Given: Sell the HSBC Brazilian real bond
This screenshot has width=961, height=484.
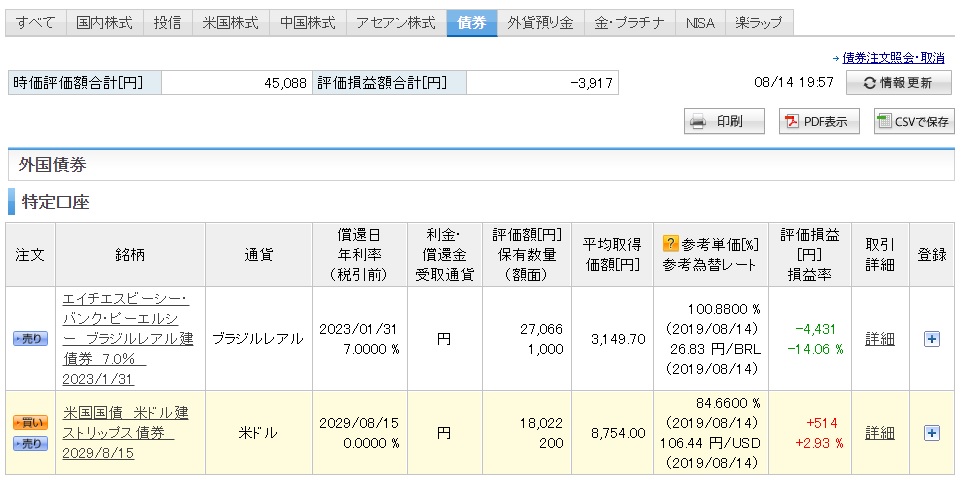Looking at the screenshot, I should point(31,339).
